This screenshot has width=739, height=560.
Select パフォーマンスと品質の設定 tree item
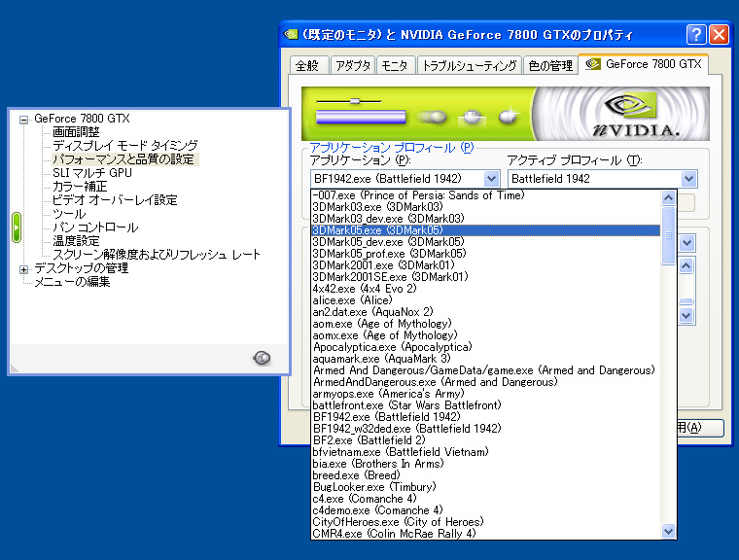pyautogui.click(x=123, y=158)
